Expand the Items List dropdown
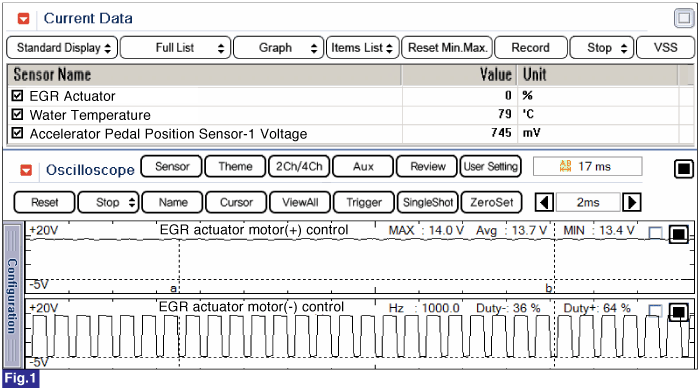Screen dimensions: 700x392 362,48
